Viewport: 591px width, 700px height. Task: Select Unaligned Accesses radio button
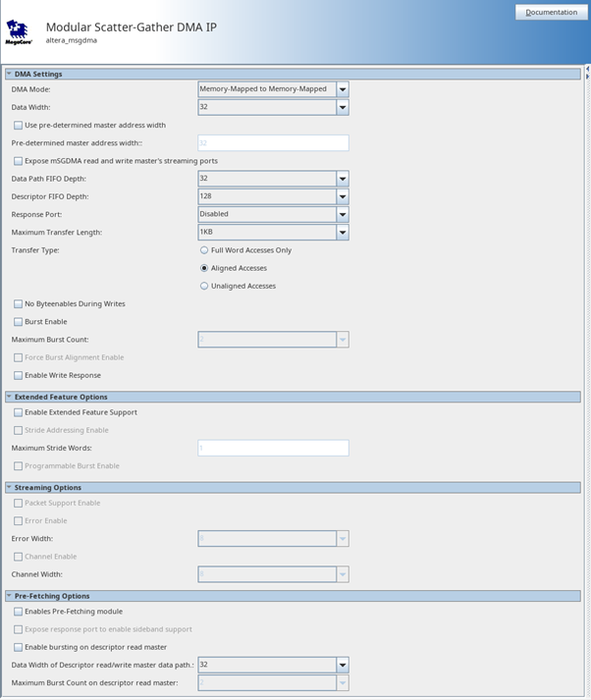point(204,286)
